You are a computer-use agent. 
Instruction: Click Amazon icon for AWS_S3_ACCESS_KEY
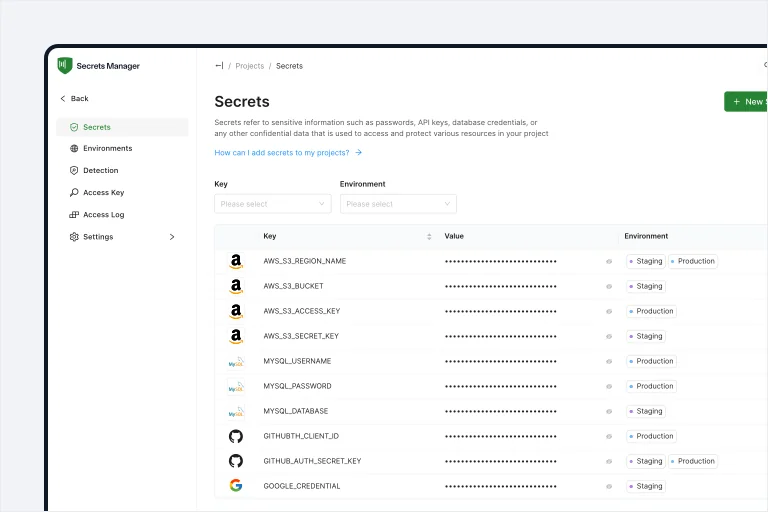[x=236, y=311]
